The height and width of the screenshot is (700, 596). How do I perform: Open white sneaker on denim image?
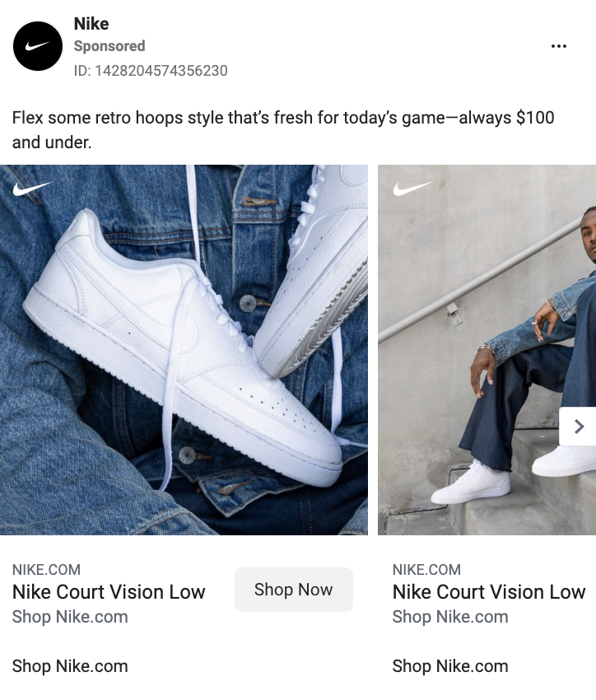(184, 350)
